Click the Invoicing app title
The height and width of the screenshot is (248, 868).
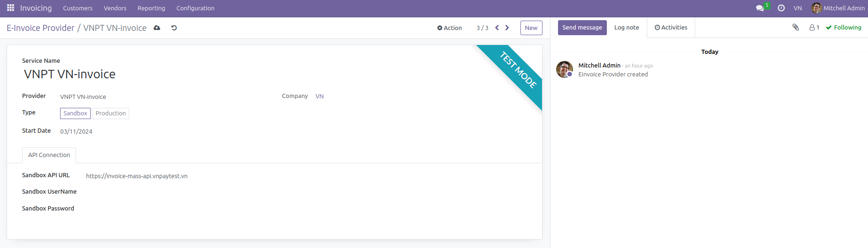click(x=36, y=8)
